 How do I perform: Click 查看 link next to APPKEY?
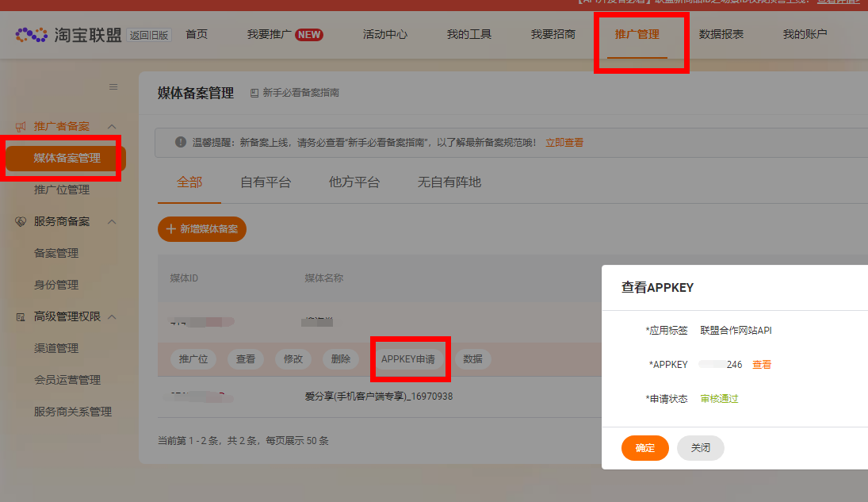click(x=762, y=365)
